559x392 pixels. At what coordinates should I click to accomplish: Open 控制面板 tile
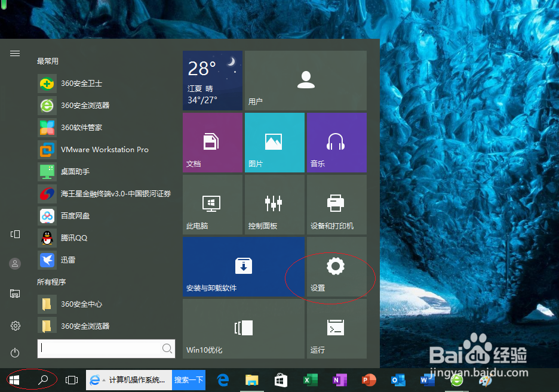(275, 205)
